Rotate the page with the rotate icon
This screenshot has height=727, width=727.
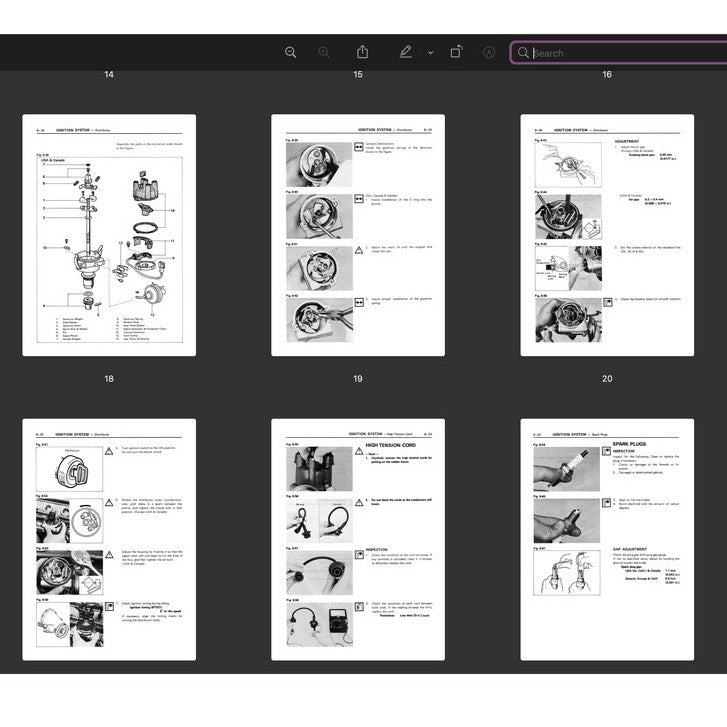(x=456, y=52)
